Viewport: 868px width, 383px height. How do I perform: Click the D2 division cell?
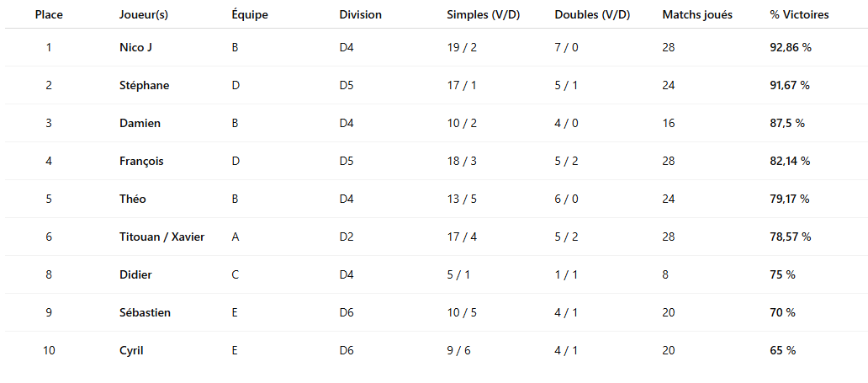[347, 237]
